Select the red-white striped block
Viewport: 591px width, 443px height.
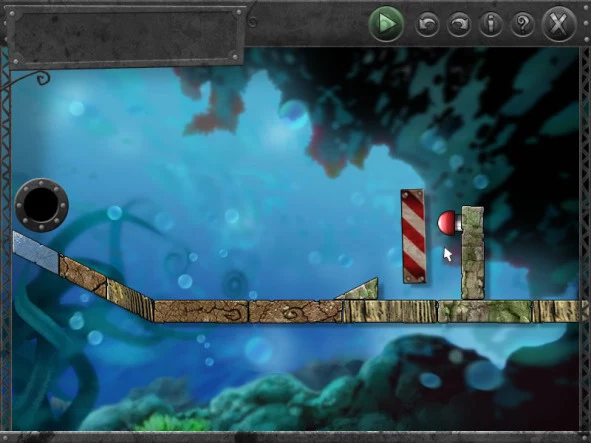tap(413, 236)
